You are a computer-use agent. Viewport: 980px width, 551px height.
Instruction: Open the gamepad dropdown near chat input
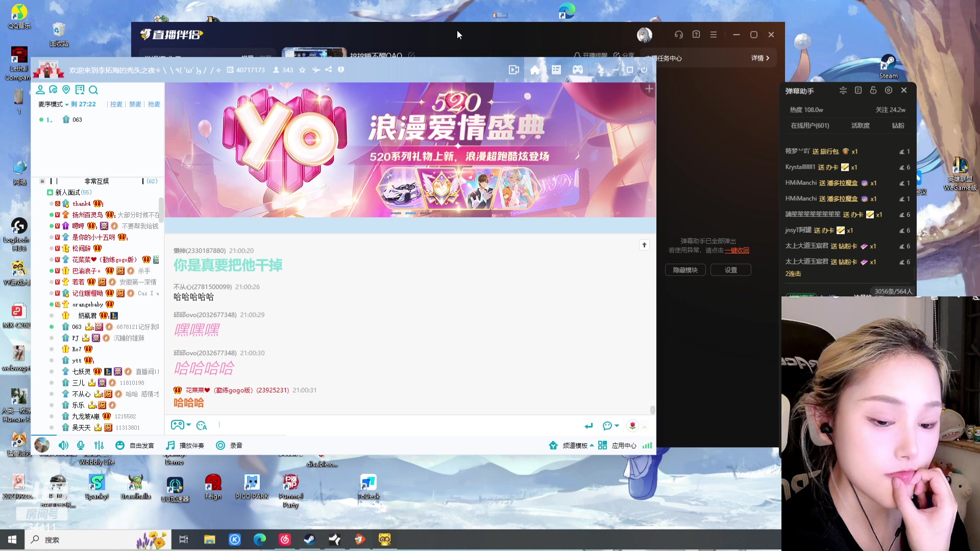point(181,425)
